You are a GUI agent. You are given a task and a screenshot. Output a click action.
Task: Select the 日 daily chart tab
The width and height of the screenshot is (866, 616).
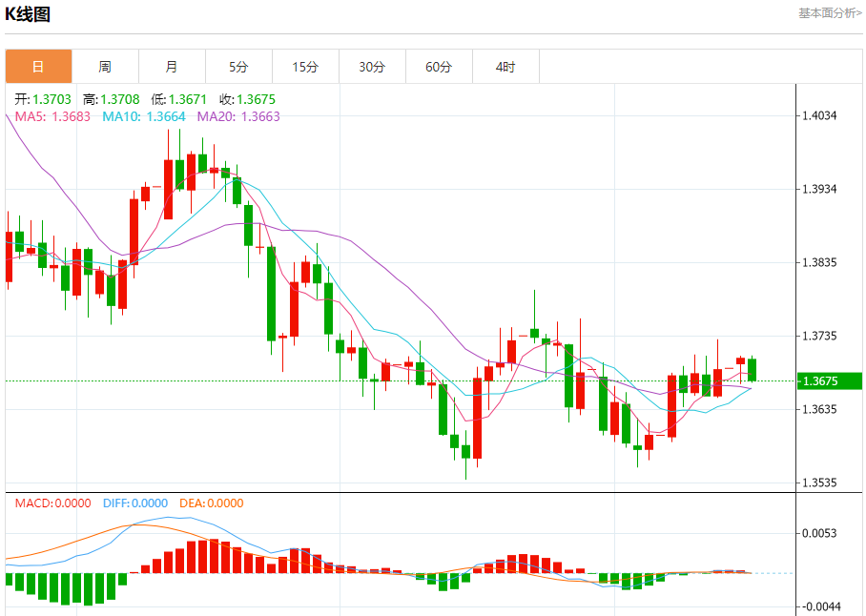pyautogui.click(x=39, y=67)
